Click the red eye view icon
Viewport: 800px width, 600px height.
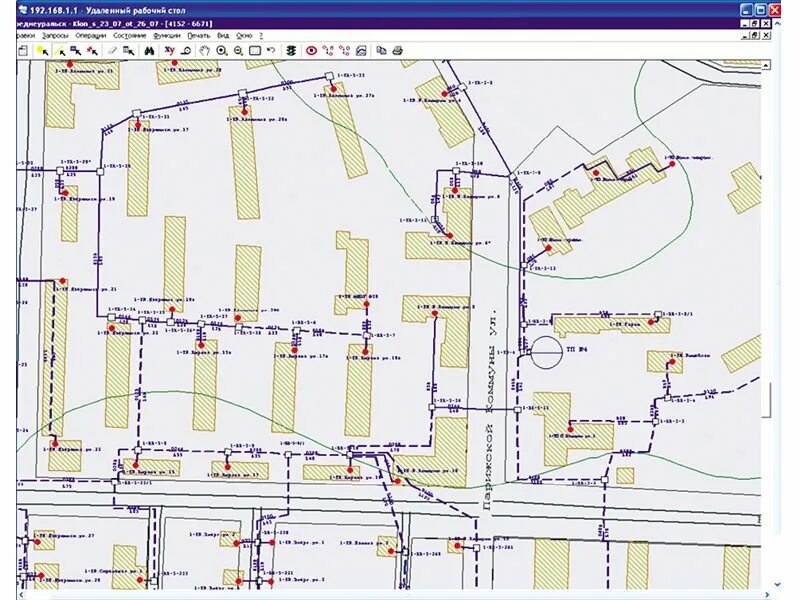(311, 51)
